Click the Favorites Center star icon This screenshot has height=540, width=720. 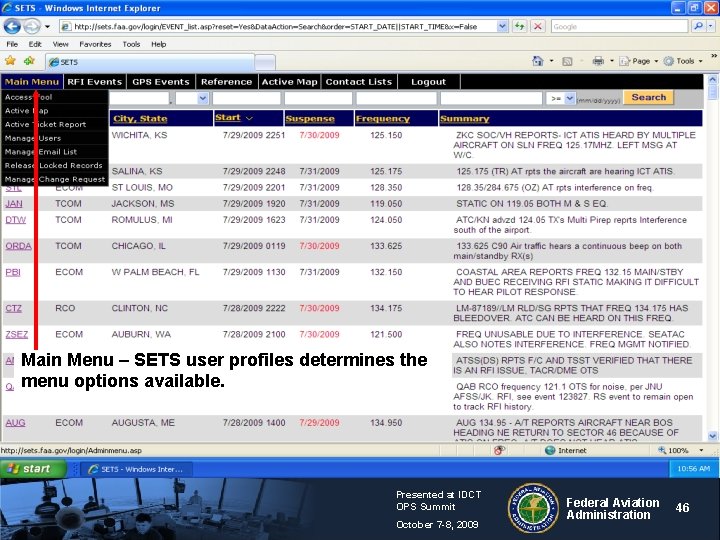[x=11, y=61]
